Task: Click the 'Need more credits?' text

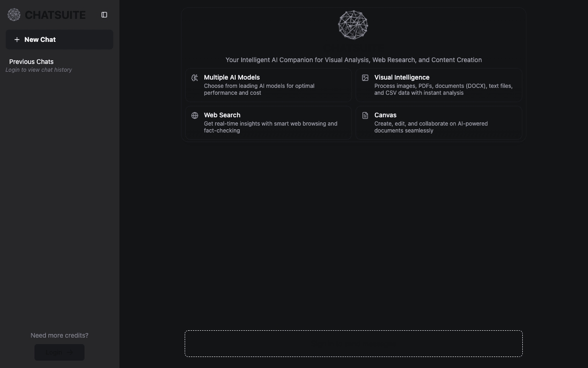Action: 59,335
